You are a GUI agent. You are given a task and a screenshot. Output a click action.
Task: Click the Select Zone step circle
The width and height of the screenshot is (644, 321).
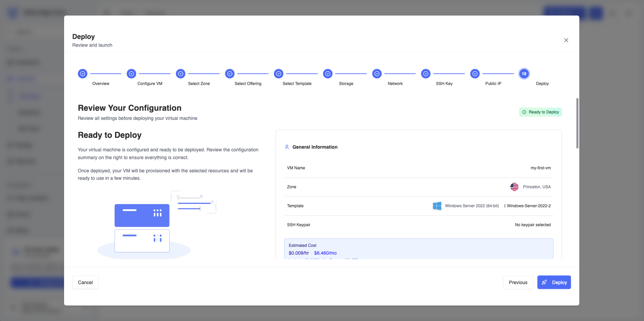[x=180, y=73]
